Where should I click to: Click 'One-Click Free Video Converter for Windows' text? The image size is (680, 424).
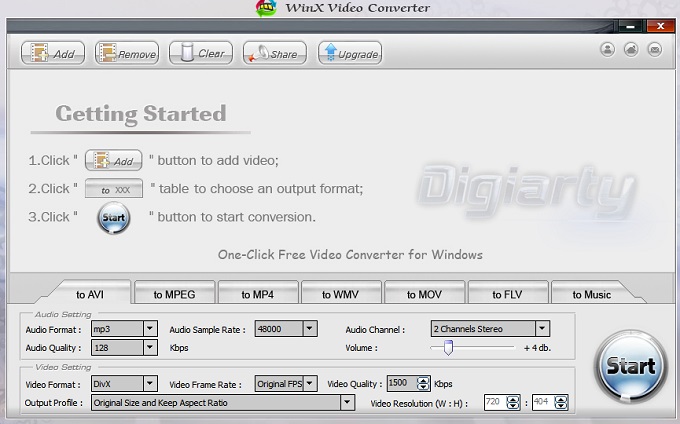350,254
